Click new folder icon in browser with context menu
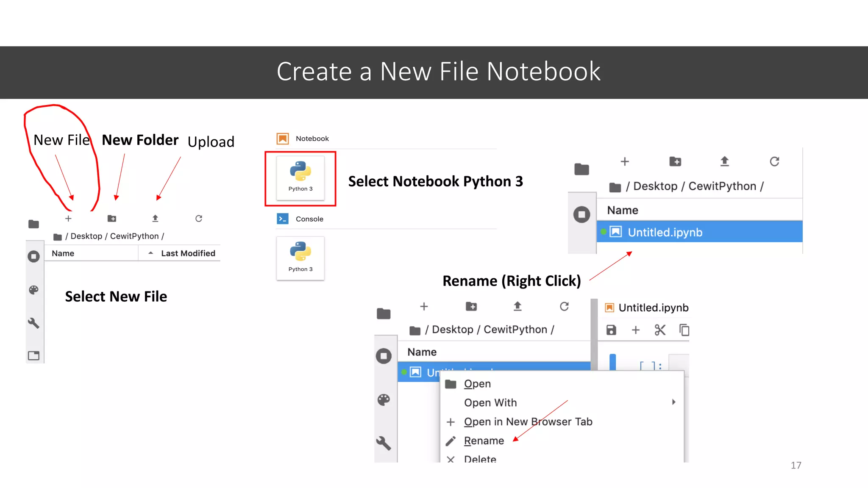 click(471, 306)
